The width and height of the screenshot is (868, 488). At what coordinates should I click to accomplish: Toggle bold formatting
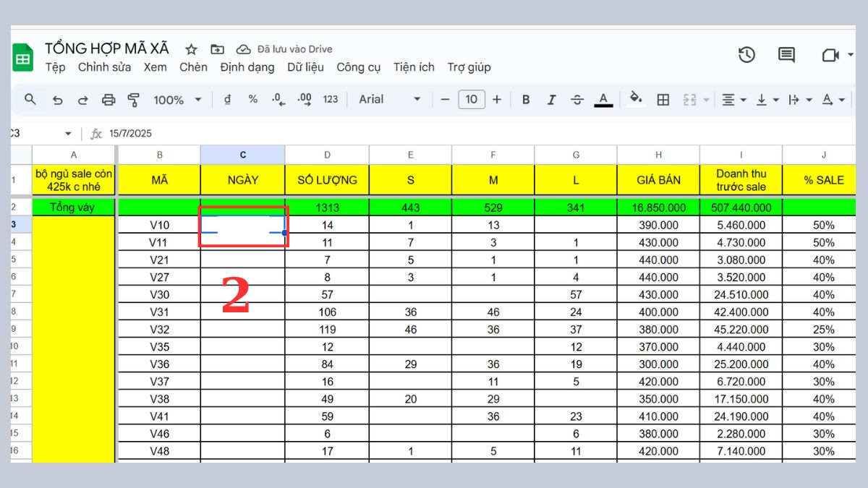(x=526, y=100)
